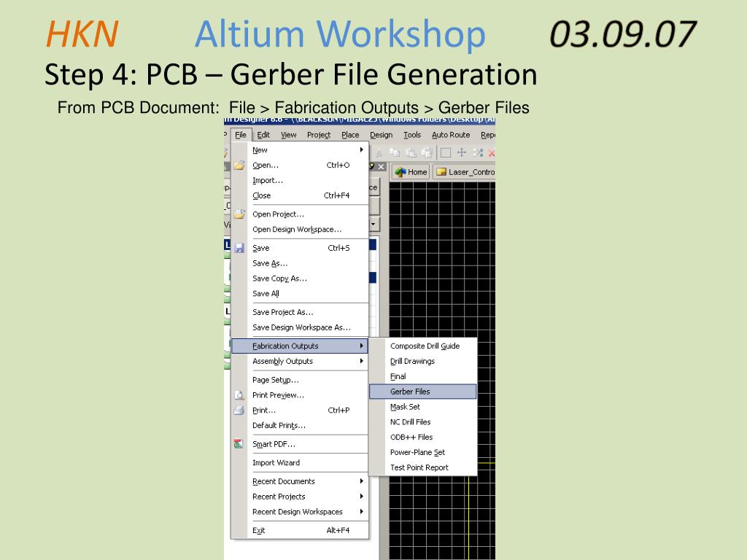Click Import... in the File menu
Image resolution: width=747 pixels, height=560 pixels.
tap(299, 181)
